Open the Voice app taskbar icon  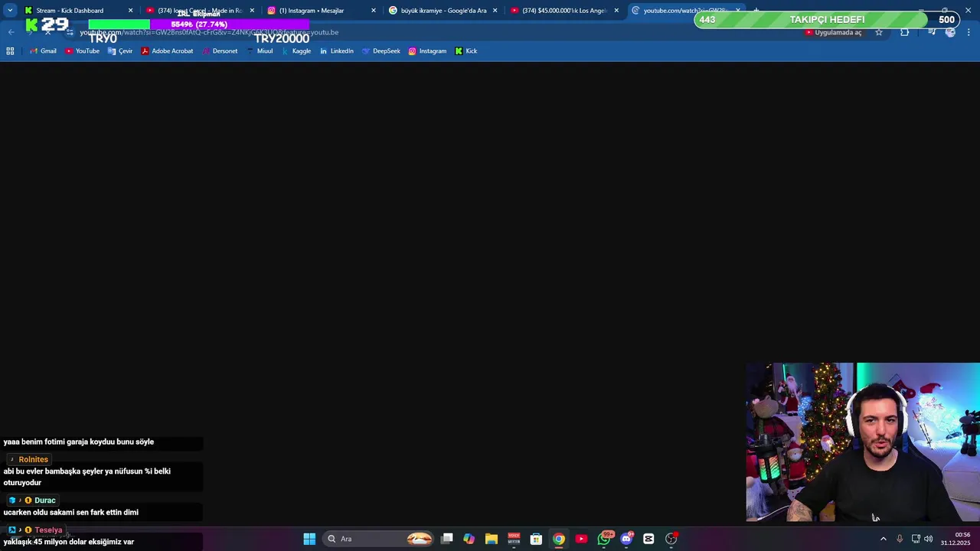(x=514, y=539)
